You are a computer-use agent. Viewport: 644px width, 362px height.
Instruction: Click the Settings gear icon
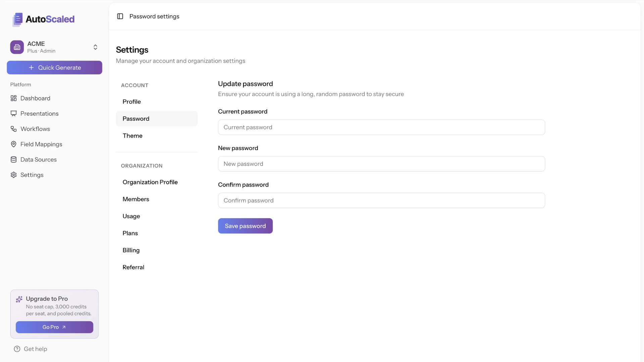coord(13,175)
